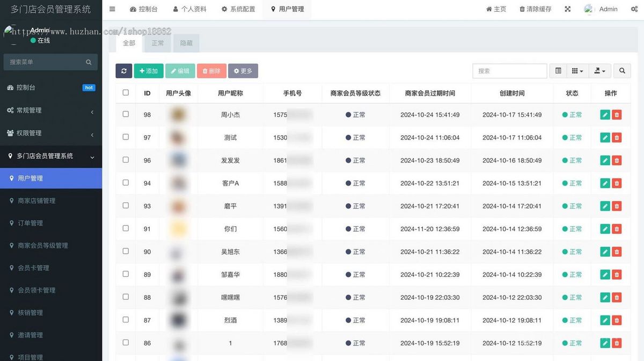
Task: Click the 添加 button to add a user
Action: (149, 70)
